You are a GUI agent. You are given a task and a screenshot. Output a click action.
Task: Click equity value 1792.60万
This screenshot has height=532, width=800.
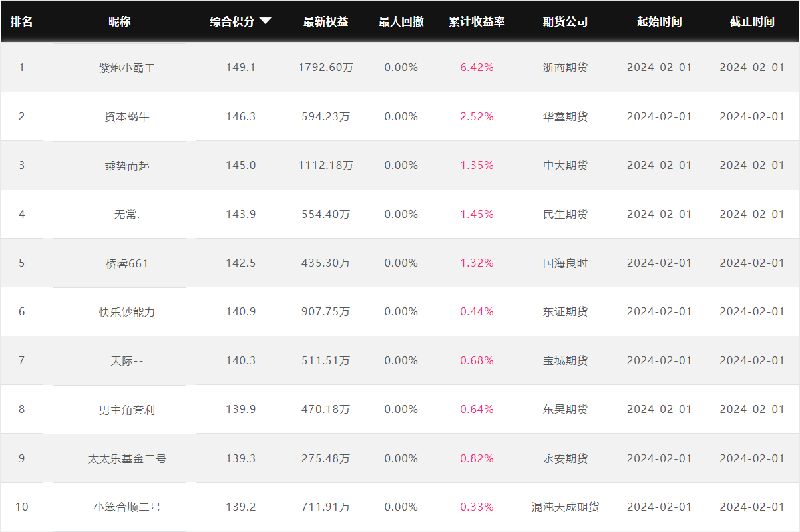[x=325, y=68]
